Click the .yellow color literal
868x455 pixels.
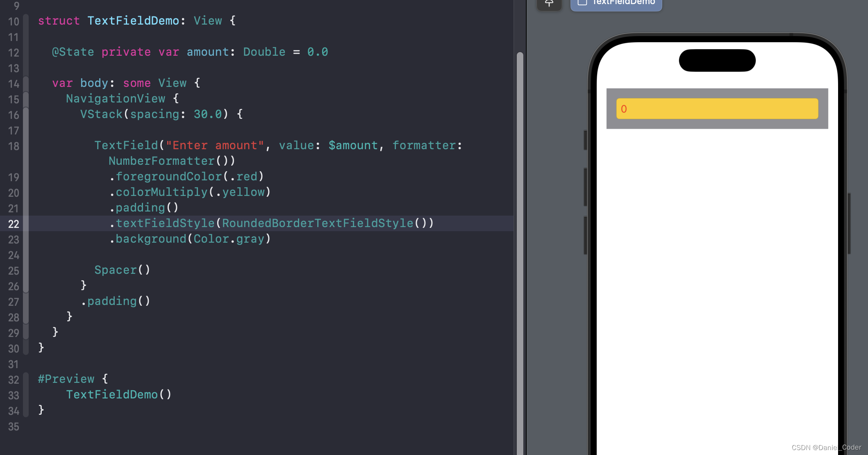pyautogui.click(x=242, y=192)
